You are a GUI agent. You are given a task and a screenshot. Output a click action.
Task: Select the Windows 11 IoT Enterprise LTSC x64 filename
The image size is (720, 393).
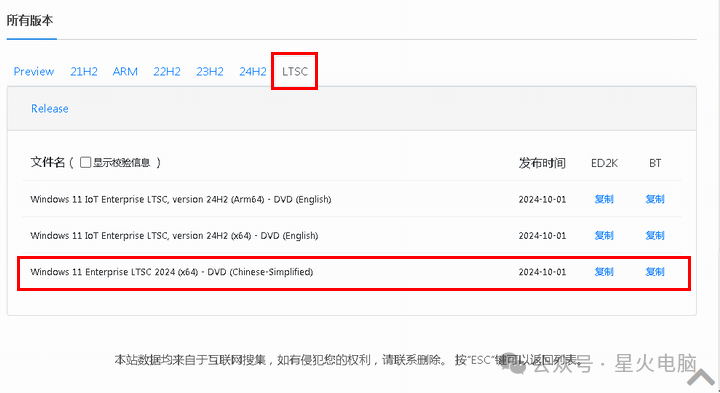tap(174, 236)
